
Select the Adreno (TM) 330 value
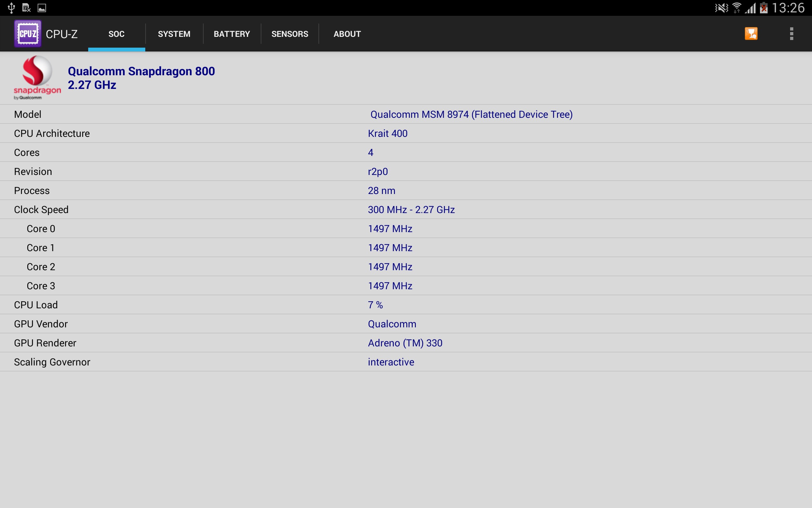pos(405,343)
